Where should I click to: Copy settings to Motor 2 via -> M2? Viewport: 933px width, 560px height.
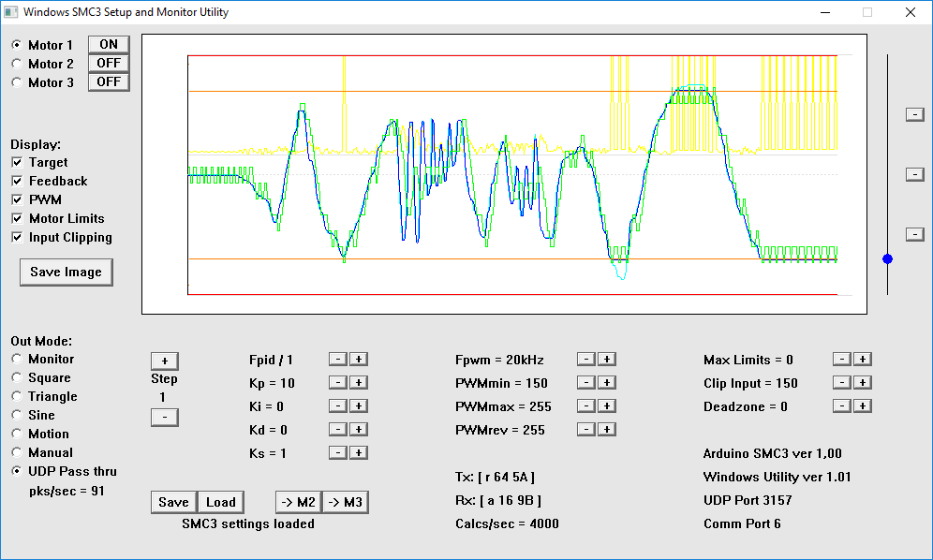tap(298, 503)
